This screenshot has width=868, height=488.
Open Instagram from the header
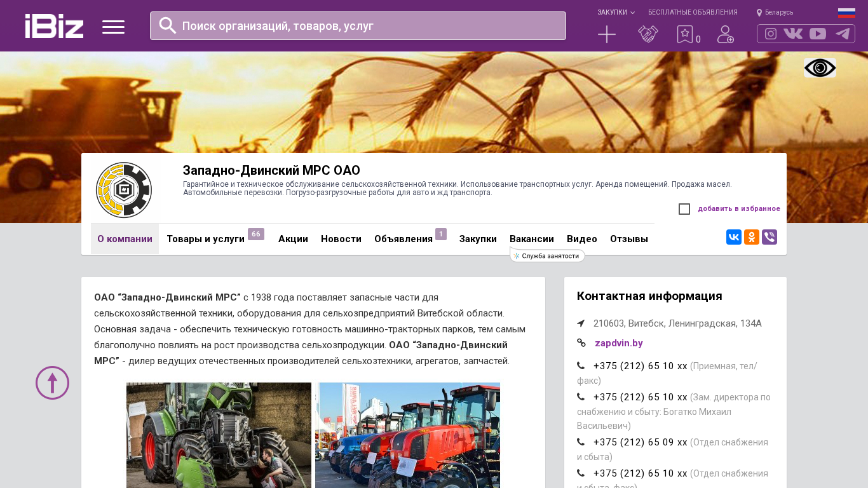[x=771, y=34]
